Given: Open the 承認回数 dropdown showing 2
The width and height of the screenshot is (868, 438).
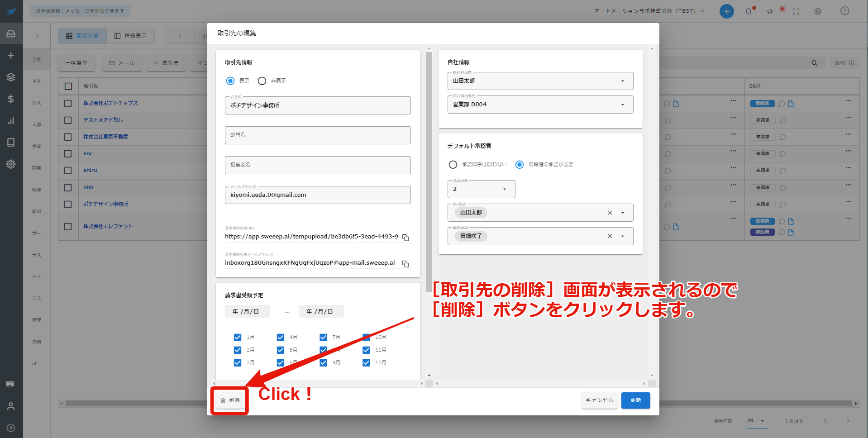Looking at the screenshot, I should tap(481, 189).
